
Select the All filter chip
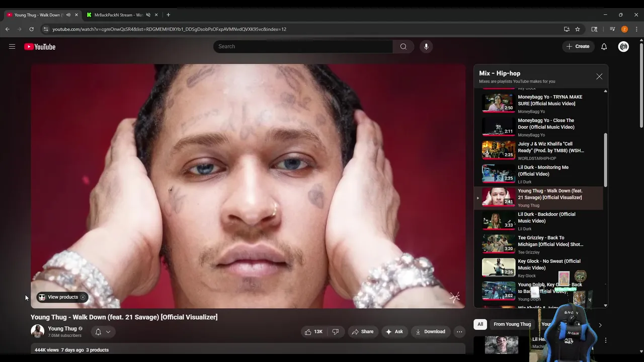click(x=480, y=324)
